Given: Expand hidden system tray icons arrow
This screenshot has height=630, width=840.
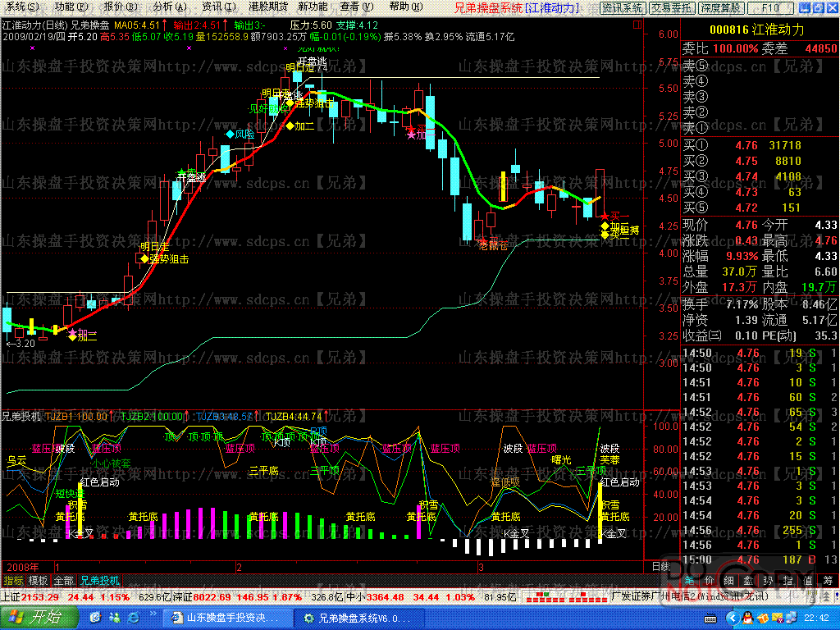Looking at the screenshot, I should [x=733, y=619].
